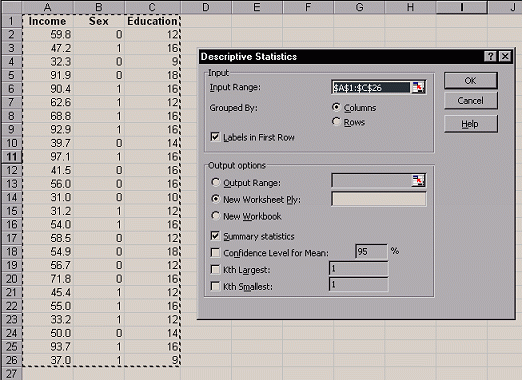The width and height of the screenshot is (522, 380).
Task: Click the Input Range collapse-dialog icon
Action: coord(418,87)
